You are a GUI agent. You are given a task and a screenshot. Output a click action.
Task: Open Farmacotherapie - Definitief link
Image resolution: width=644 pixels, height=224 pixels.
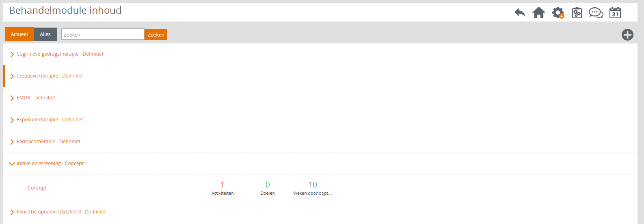(x=48, y=142)
